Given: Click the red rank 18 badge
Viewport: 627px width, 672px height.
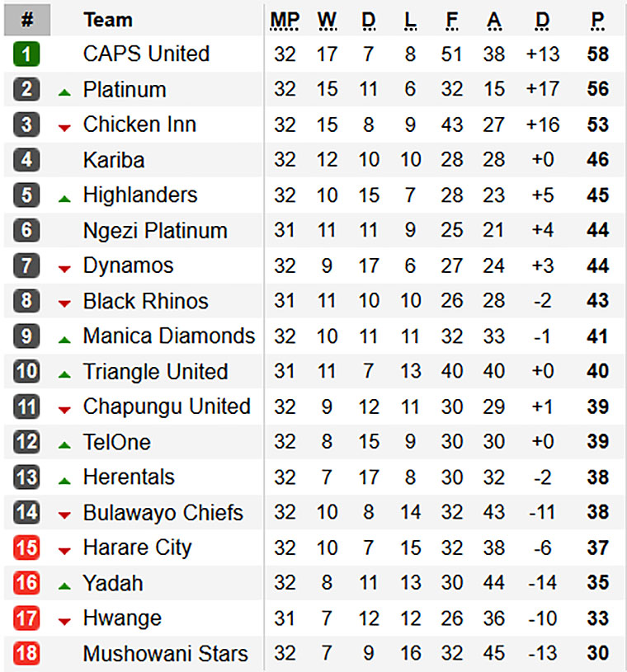Looking at the screenshot, I should [x=26, y=654].
